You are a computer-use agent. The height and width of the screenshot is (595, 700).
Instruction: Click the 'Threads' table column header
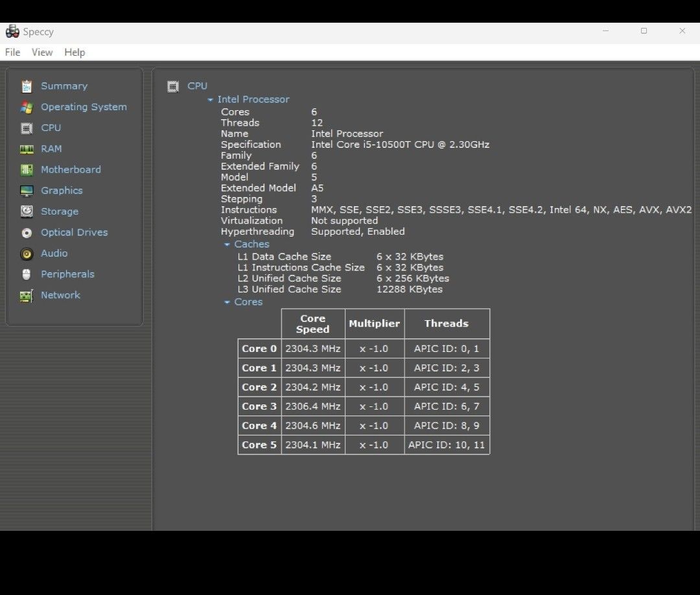point(447,323)
